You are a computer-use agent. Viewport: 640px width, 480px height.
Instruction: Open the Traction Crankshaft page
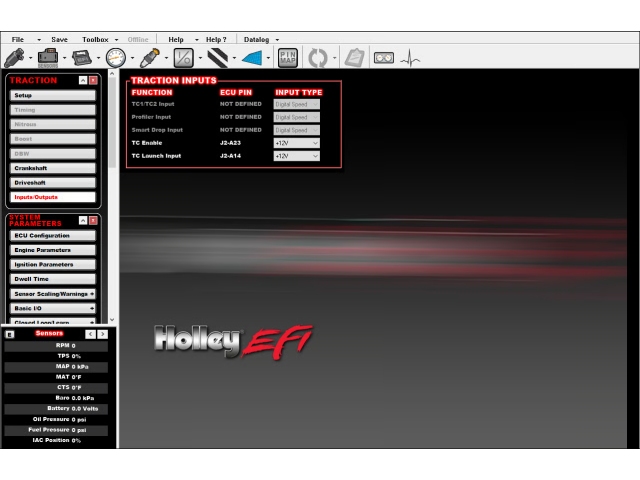click(53, 168)
